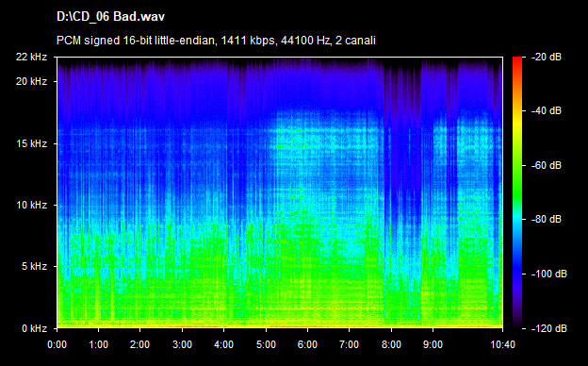Click the 5 kHz frequency axis label
The height and width of the screenshot is (366, 588).
coord(34,267)
